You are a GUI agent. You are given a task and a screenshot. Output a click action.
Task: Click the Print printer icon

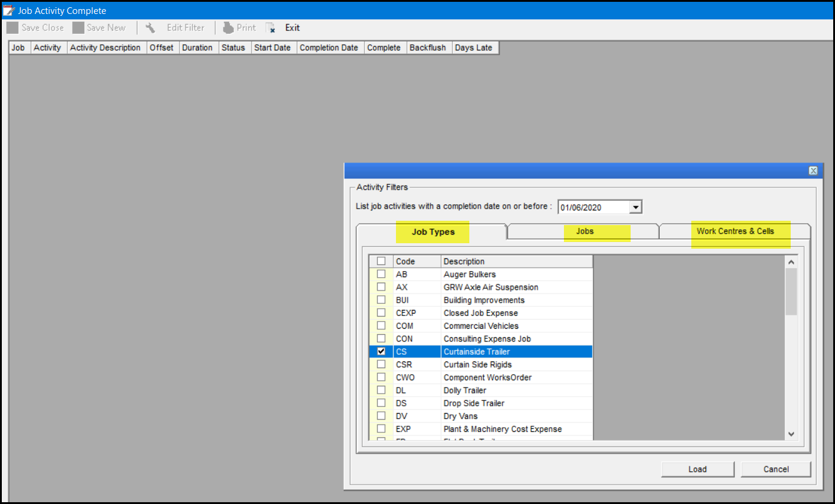[228, 28]
